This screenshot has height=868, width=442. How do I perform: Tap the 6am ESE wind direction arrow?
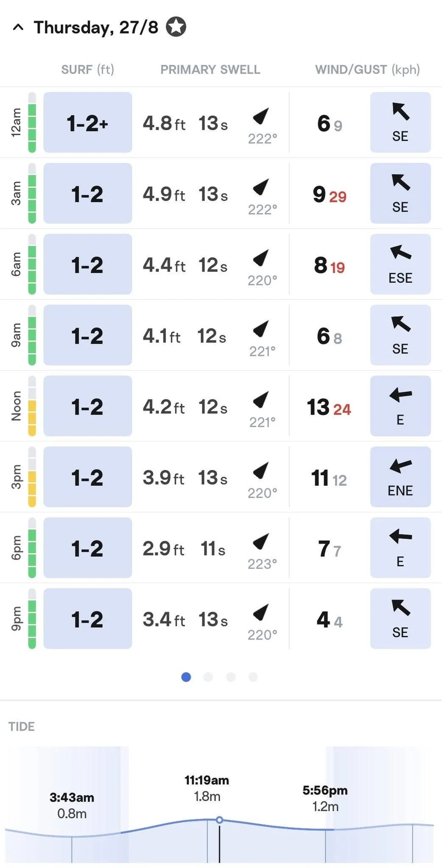pos(400,253)
